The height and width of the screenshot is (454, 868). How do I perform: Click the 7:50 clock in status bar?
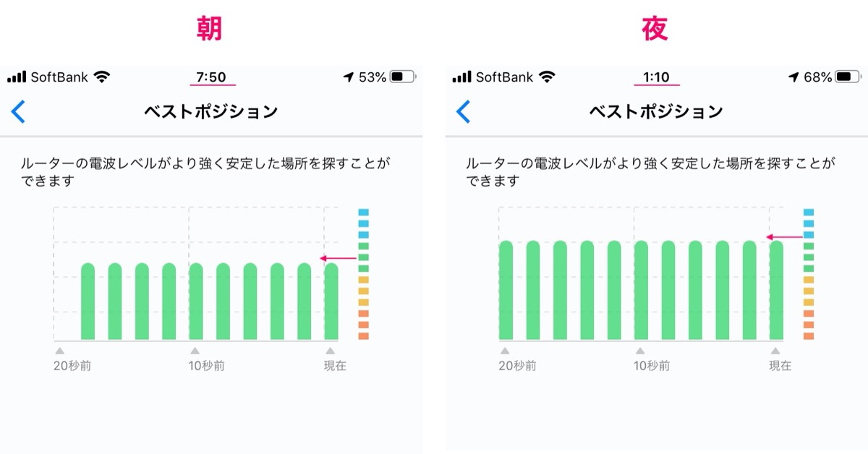(211, 77)
